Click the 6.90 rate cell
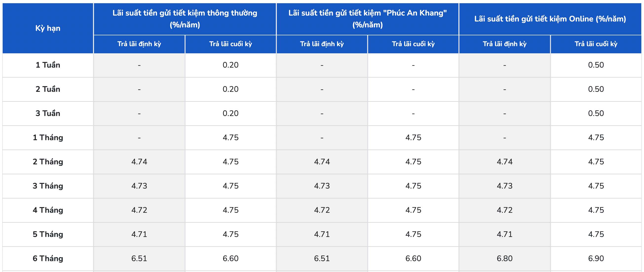The height and width of the screenshot is (272, 644). [x=596, y=258]
